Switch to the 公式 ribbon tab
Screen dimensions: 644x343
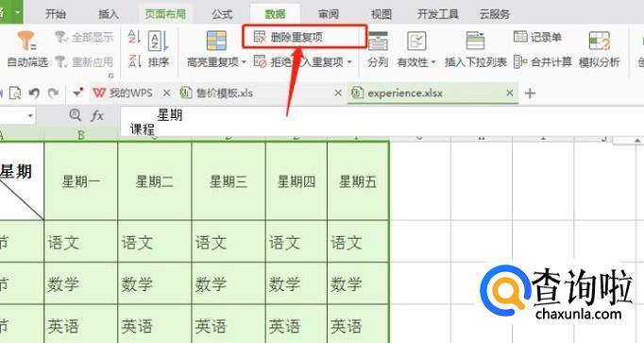pos(222,14)
